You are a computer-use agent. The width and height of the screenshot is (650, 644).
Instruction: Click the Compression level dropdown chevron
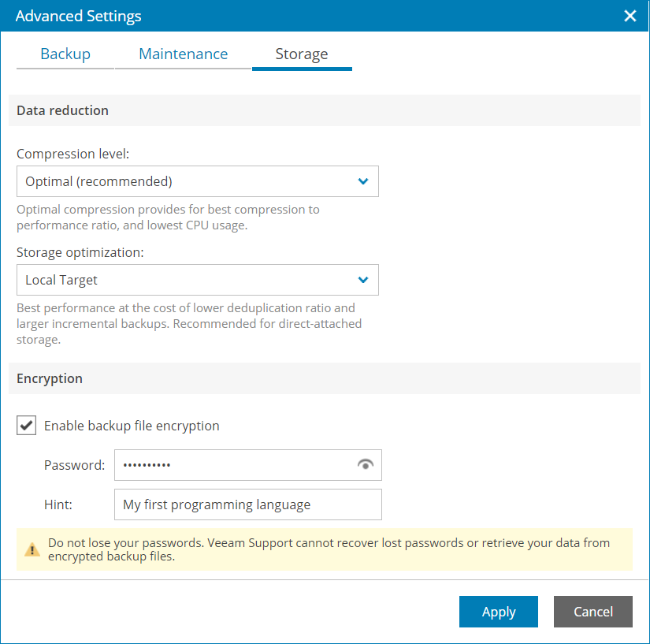coord(363,181)
